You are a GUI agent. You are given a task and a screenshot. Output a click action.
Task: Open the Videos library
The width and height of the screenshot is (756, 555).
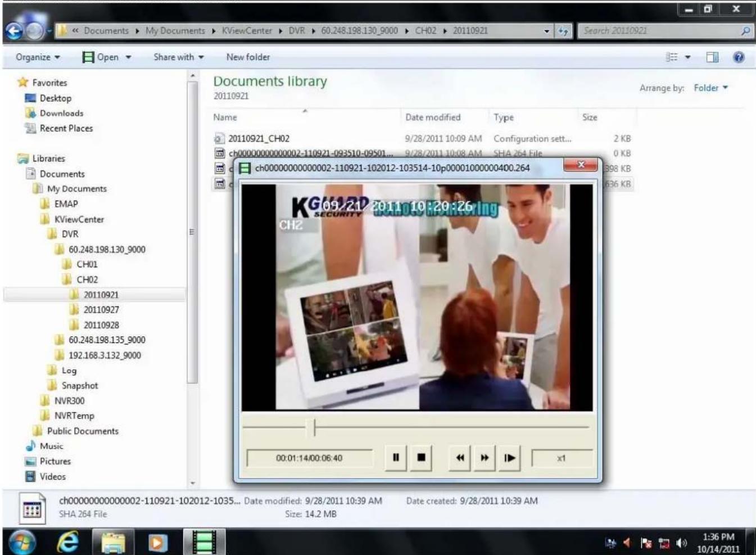click(52, 476)
